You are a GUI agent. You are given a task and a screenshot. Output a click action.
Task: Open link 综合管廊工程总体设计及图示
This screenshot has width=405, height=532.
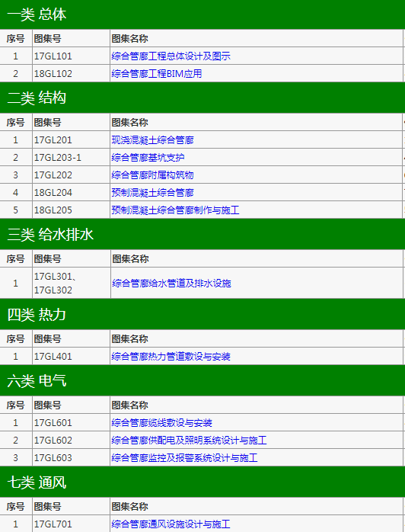pyautogui.click(x=171, y=56)
